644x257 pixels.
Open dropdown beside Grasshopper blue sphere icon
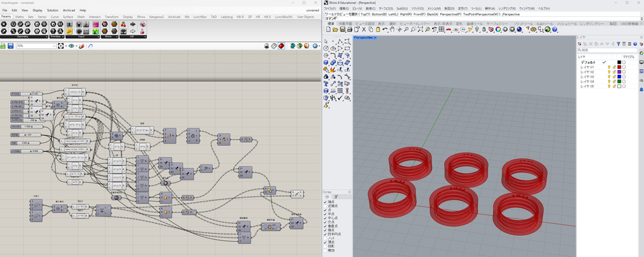point(319,46)
